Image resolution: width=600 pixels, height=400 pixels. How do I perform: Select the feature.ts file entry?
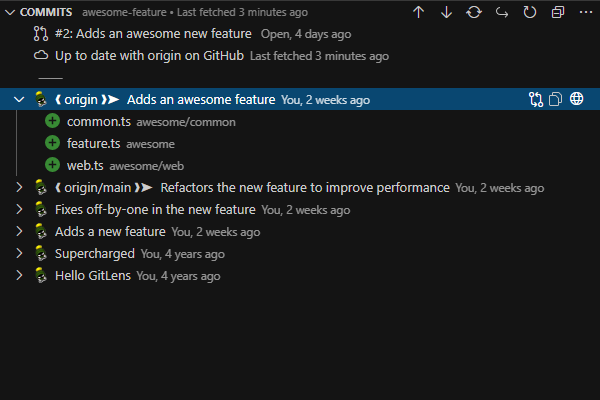click(93, 143)
